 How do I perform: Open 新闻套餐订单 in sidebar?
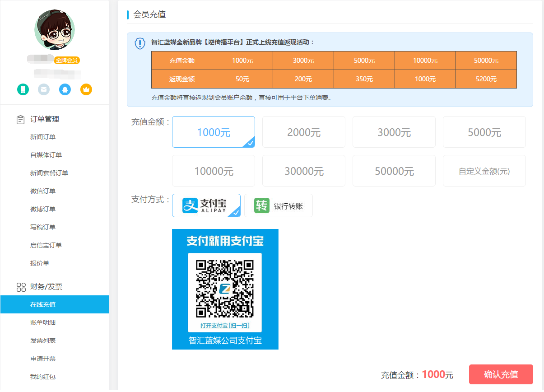point(49,173)
